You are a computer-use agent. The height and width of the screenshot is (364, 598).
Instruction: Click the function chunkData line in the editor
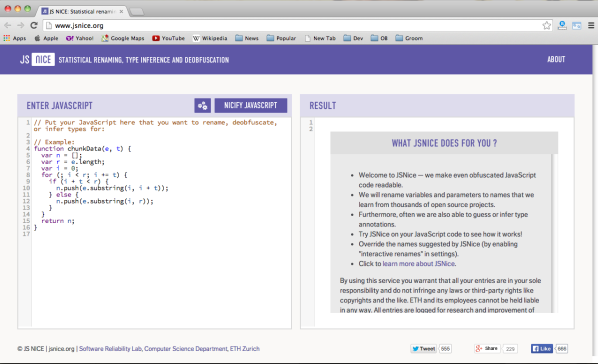click(x=82, y=148)
